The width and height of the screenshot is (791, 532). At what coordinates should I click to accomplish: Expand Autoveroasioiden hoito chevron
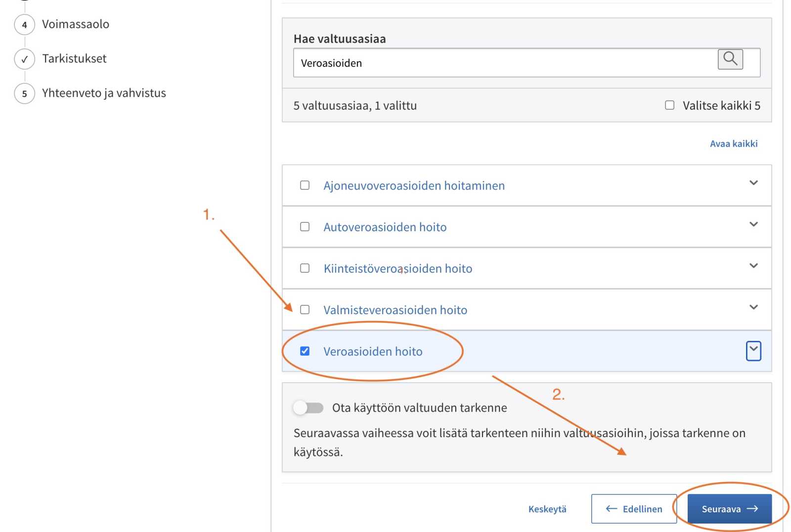753,224
